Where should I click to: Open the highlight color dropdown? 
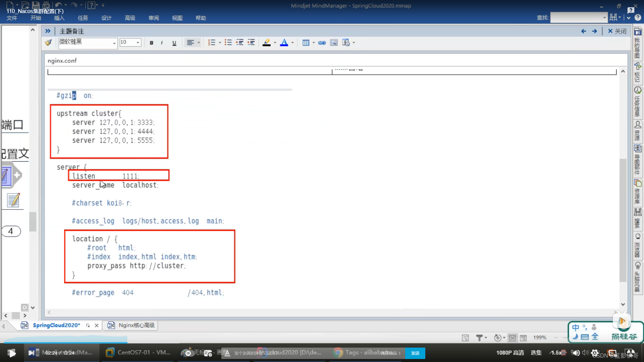(275, 43)
